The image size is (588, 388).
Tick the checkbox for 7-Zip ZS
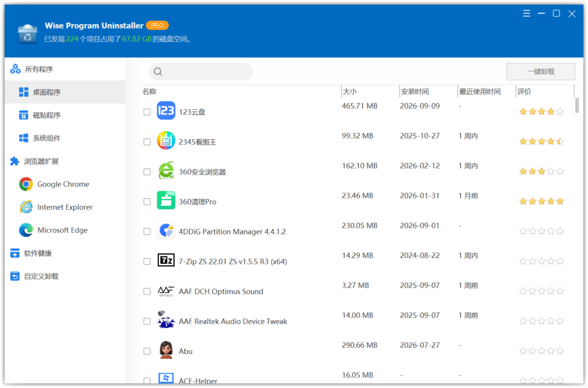[147, 262]
